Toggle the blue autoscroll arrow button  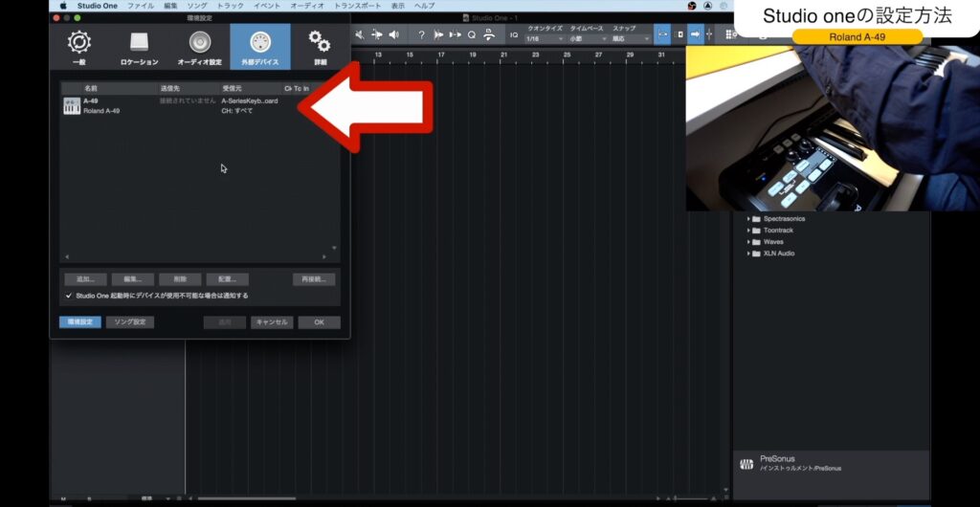coord(695,35)
